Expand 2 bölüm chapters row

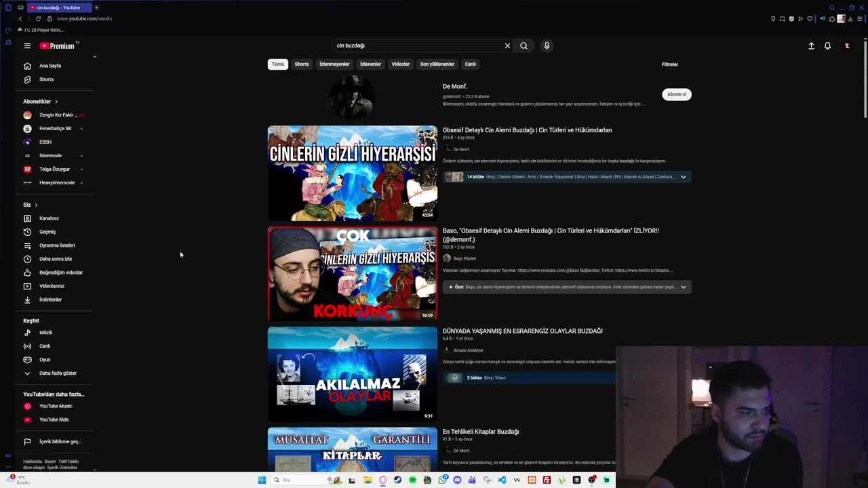coord(529,378)
